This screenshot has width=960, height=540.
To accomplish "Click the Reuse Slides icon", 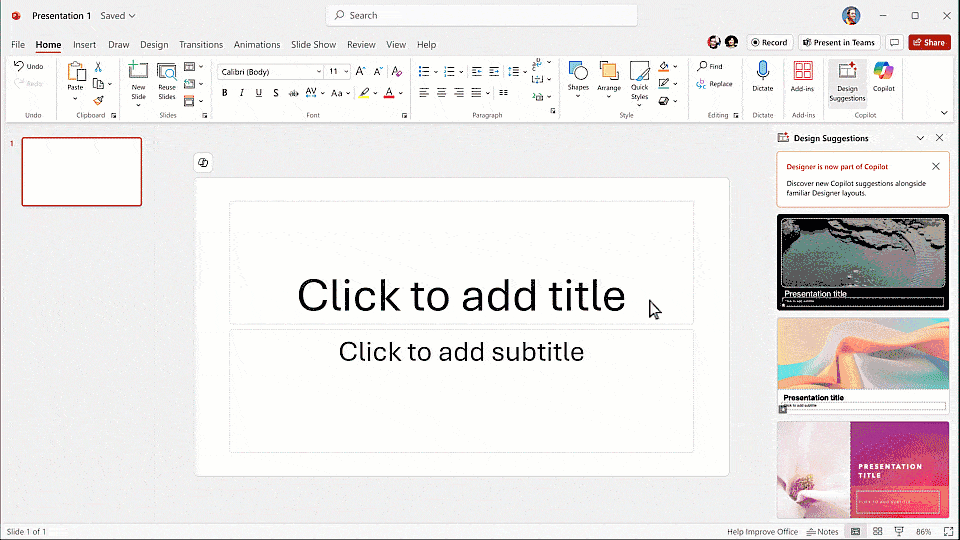I will point(167,72).
